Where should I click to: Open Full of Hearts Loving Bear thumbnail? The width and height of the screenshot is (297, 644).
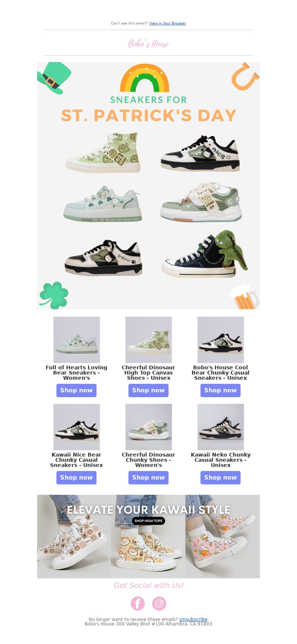[76, 340]
